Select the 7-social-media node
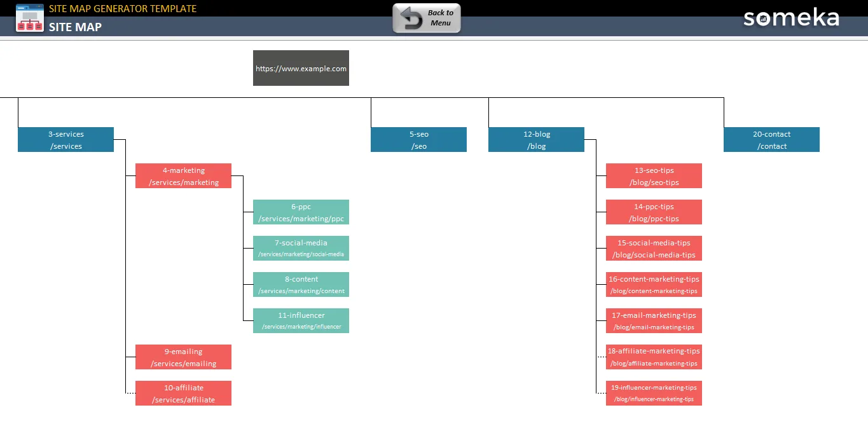 pos(301,249)
